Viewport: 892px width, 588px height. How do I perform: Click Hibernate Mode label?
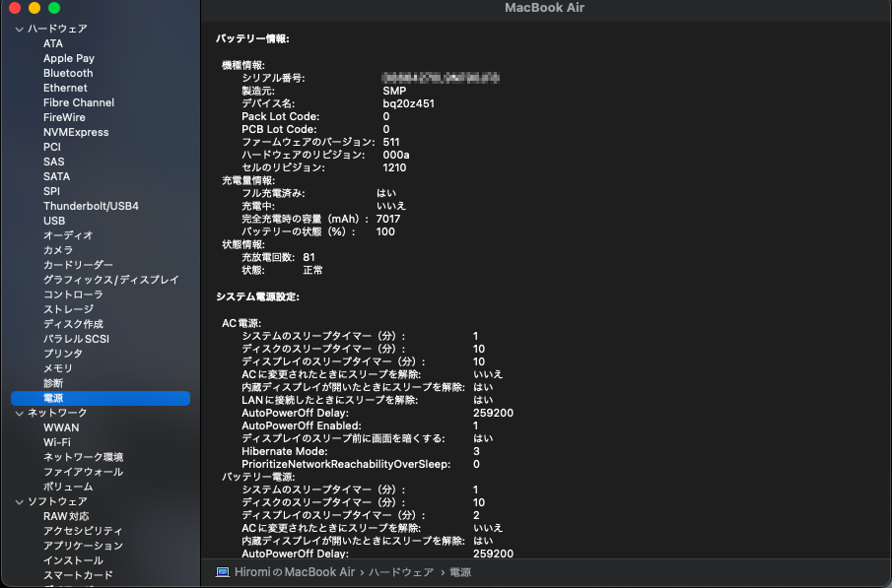(285, 451)
